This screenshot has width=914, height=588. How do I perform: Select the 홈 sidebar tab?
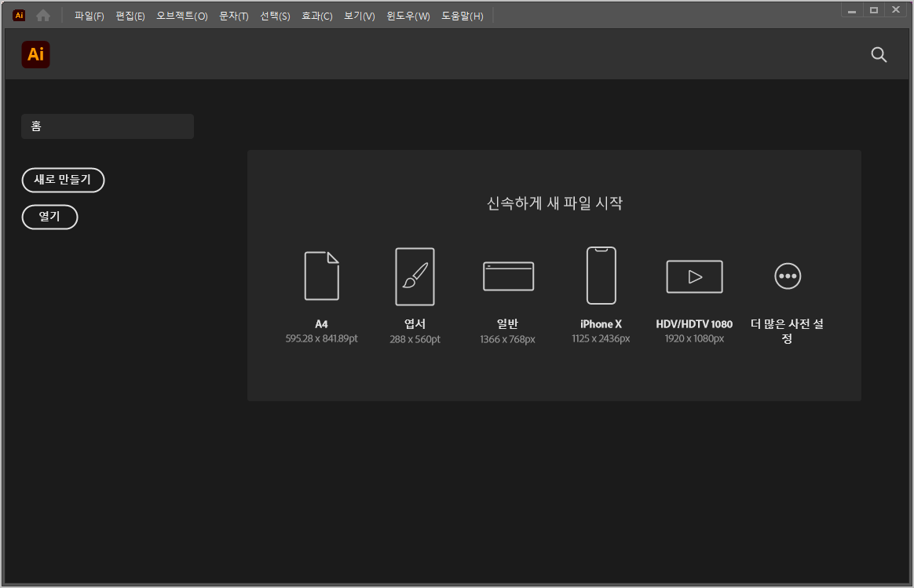point(107,126)
